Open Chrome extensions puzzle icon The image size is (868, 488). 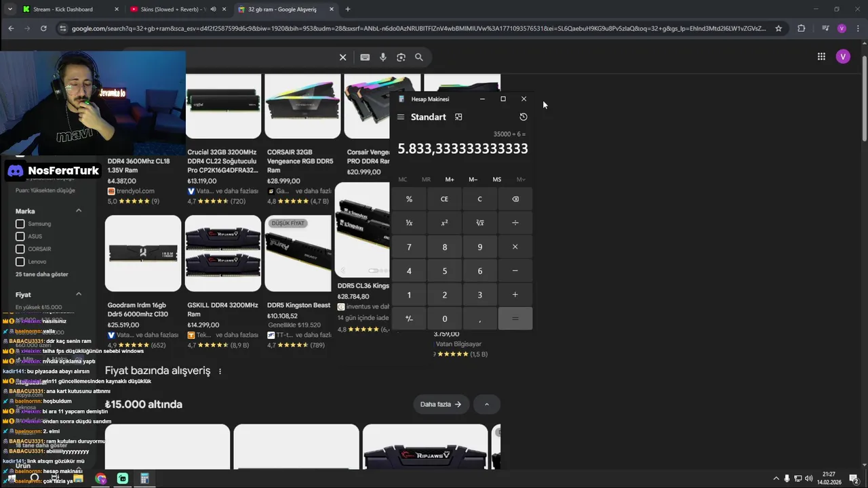tap(802, 28)
